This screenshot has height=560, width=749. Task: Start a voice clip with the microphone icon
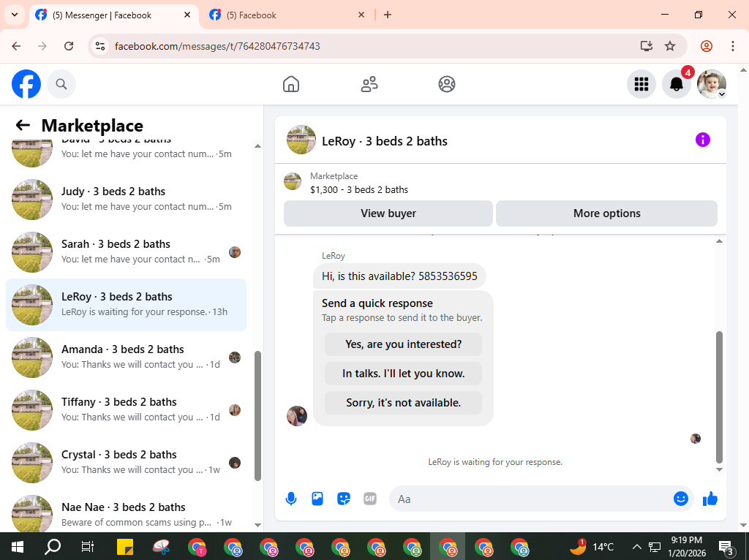[x=291, y=499]
